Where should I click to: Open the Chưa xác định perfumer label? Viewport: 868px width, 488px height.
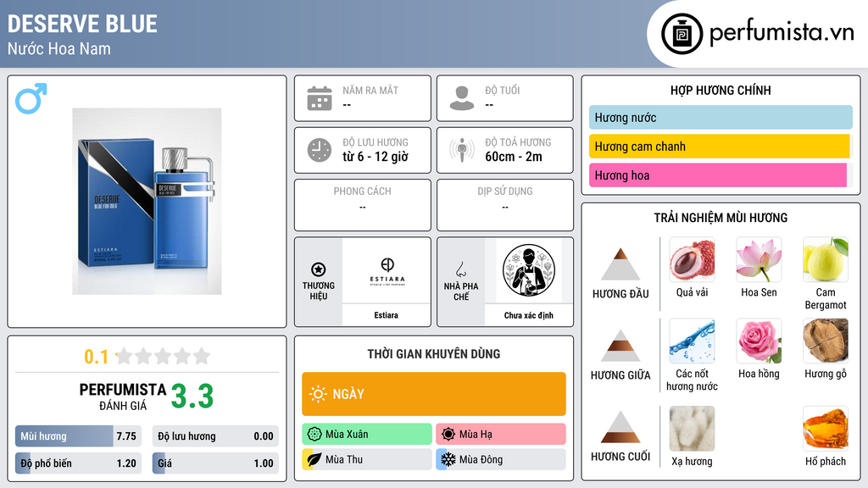529,315
